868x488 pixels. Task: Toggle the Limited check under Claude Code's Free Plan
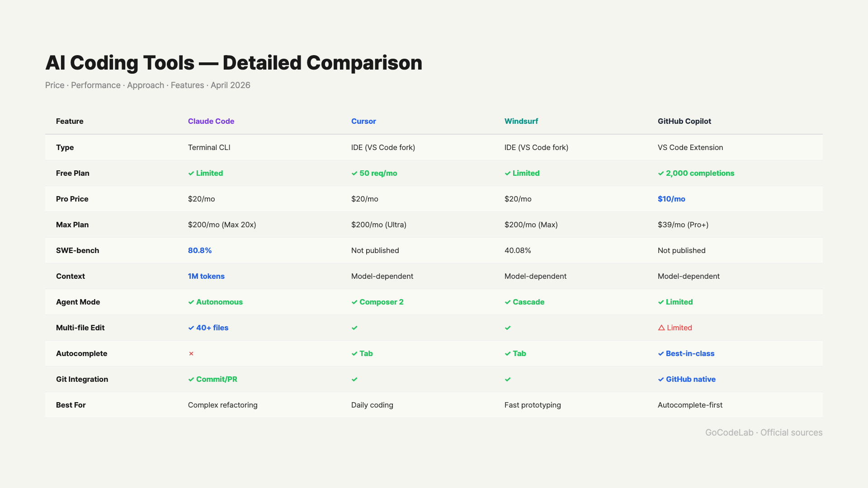pos(191,173)
